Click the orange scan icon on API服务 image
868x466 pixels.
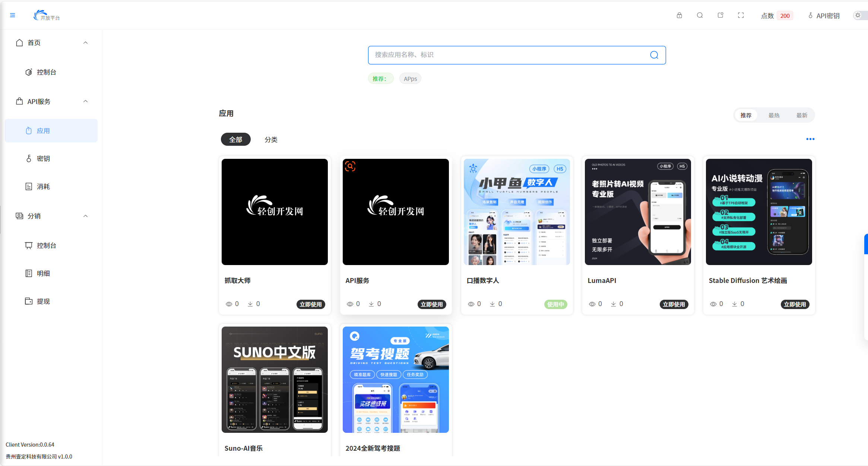click(x=350, y=166)
